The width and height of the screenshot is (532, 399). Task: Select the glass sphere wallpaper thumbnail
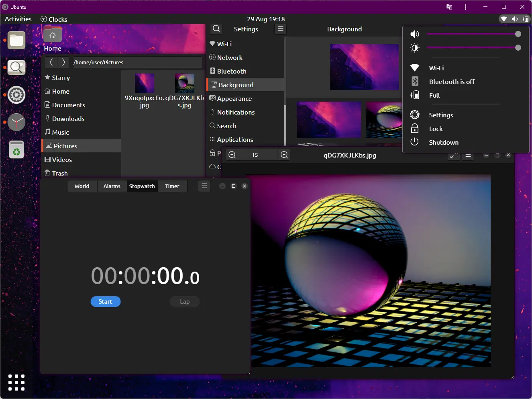(384, 120)
